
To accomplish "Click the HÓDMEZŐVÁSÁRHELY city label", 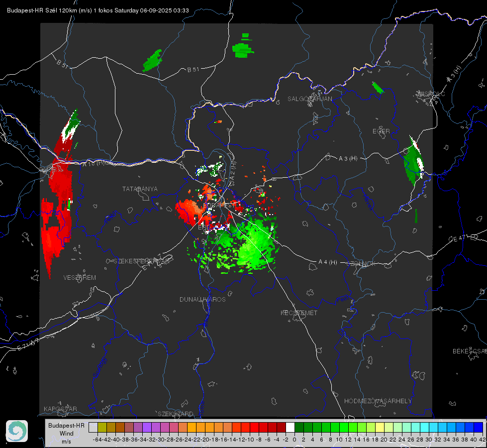I will (x=378, y=401).
